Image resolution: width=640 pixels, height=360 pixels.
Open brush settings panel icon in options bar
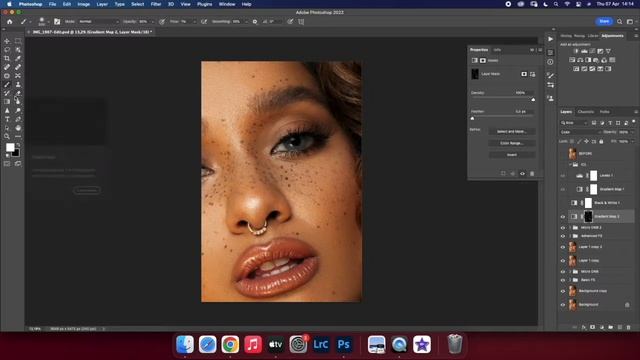pyautogui.click(x=57, y=22)
